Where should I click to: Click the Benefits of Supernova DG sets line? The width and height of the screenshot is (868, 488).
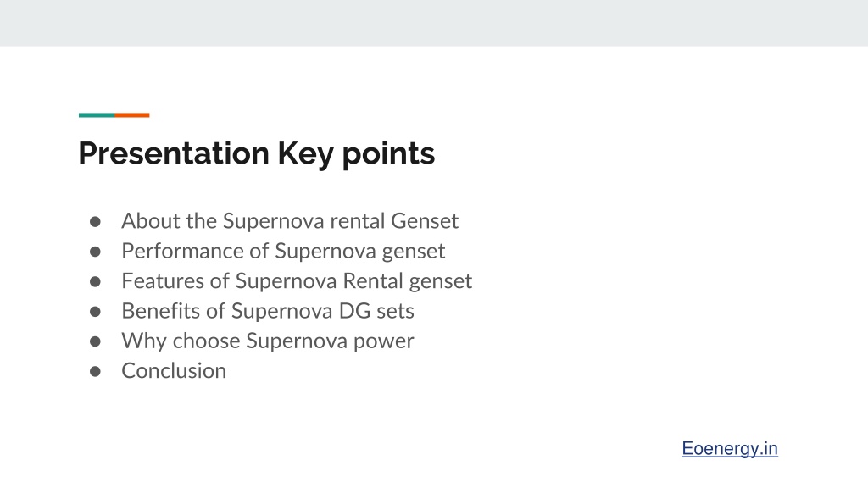[267, 311]
